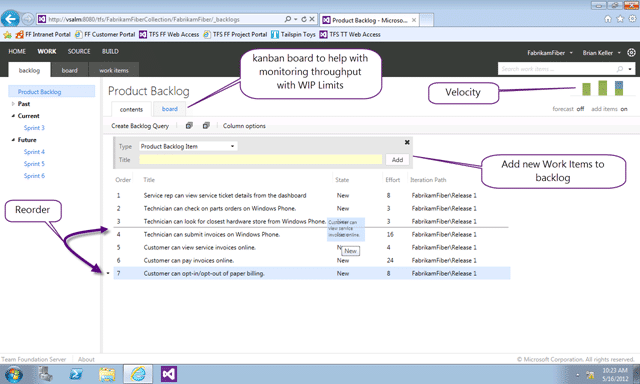Click the Title input field

coord(260,160)
